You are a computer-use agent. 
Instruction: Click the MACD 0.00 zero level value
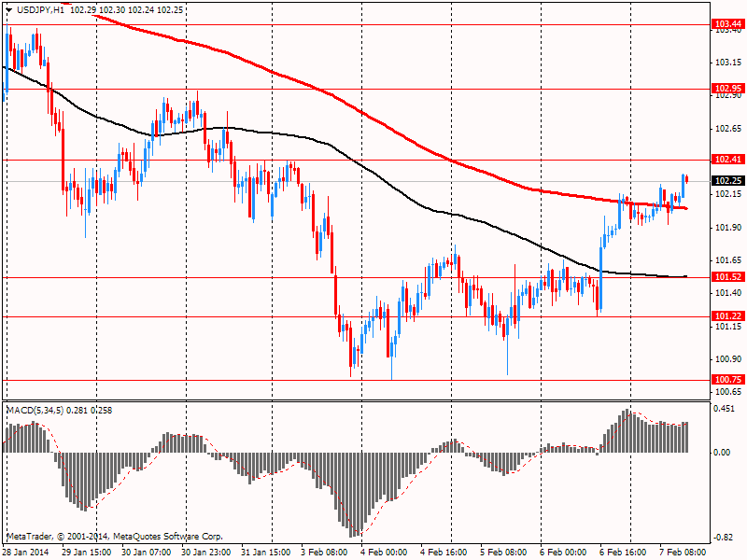pos(722,453)
